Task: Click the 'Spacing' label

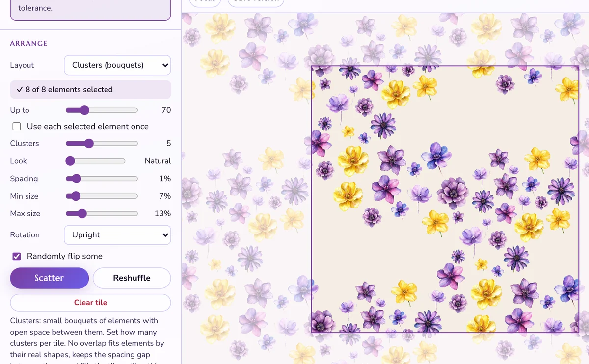Action: pyautogui.click(x=24, y=179)
